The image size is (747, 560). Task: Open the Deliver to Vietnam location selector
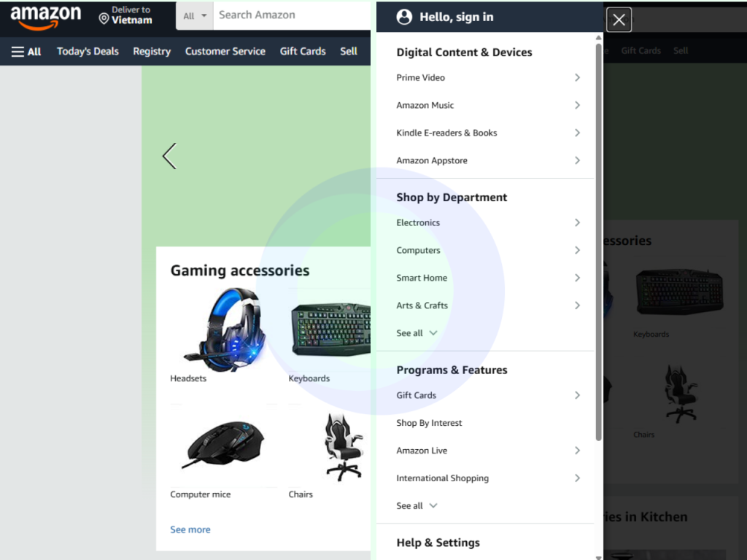click(125, 15)
